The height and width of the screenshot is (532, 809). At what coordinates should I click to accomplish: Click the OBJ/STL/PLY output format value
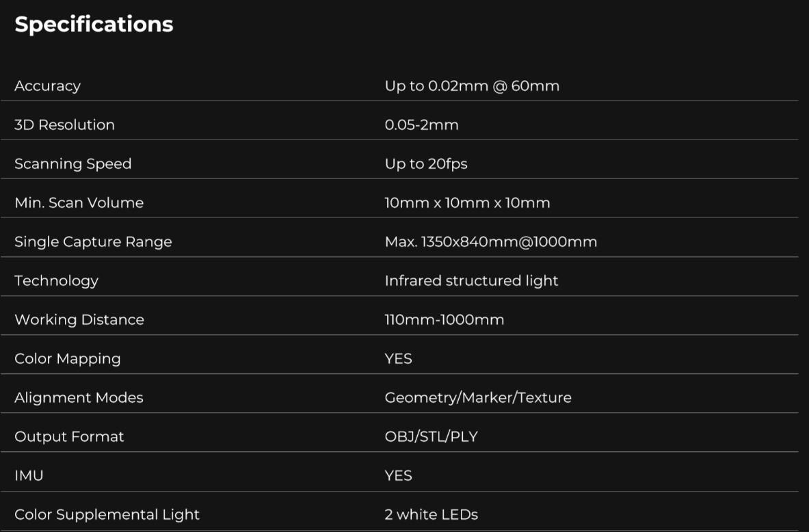(431, 437)
